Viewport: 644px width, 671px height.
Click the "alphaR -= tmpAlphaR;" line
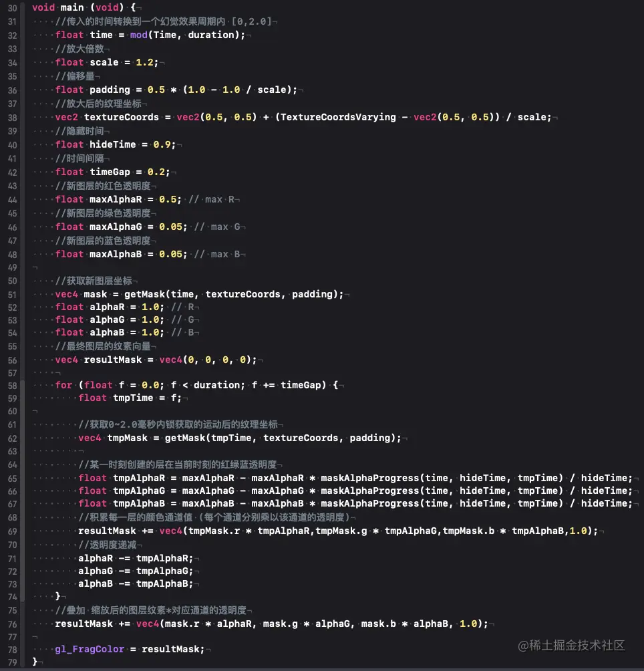pos(136,558)
